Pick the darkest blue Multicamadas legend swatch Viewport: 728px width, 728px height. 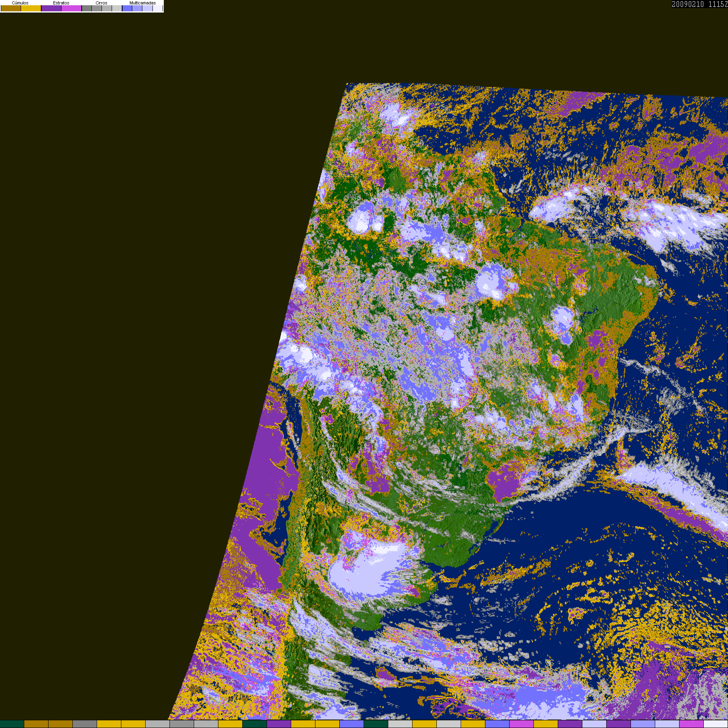(x=127, y=8)
